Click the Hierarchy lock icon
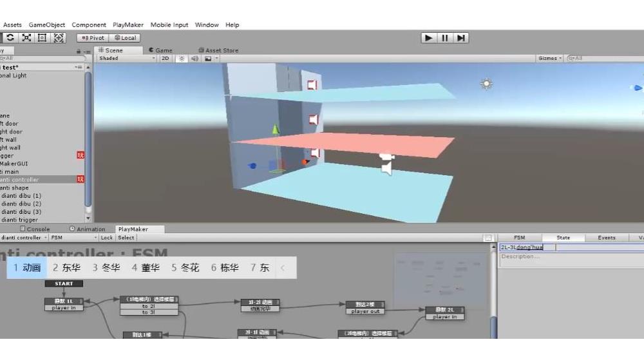 (79, 52)
